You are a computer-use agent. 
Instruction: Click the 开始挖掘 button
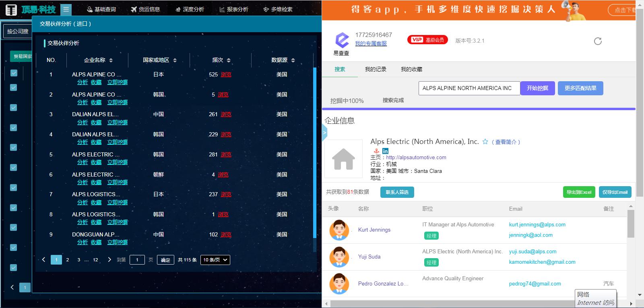[x=538, y=88]
